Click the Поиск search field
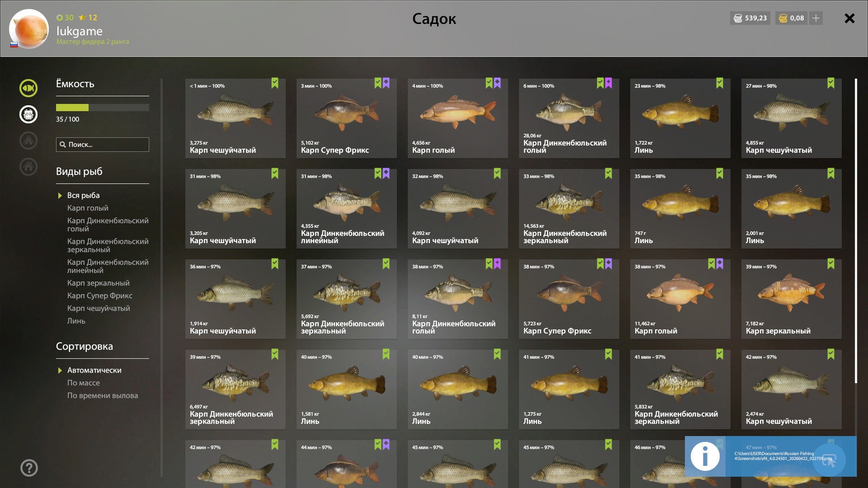 pyautogui.click(x=103, y=145)
